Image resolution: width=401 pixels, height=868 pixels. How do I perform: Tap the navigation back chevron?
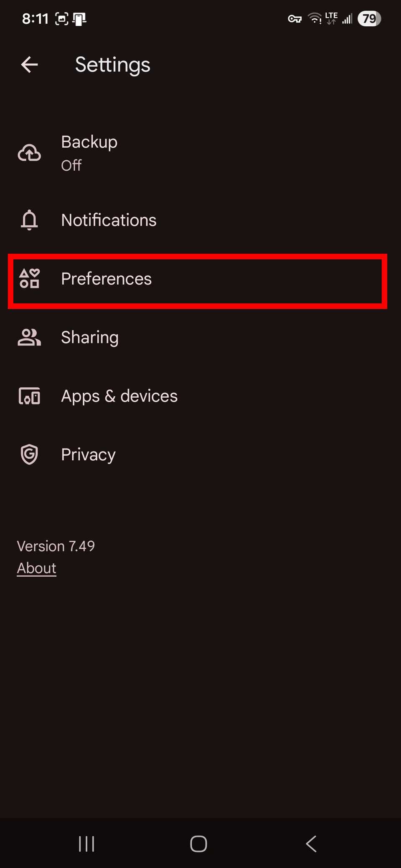click(311, 843)
